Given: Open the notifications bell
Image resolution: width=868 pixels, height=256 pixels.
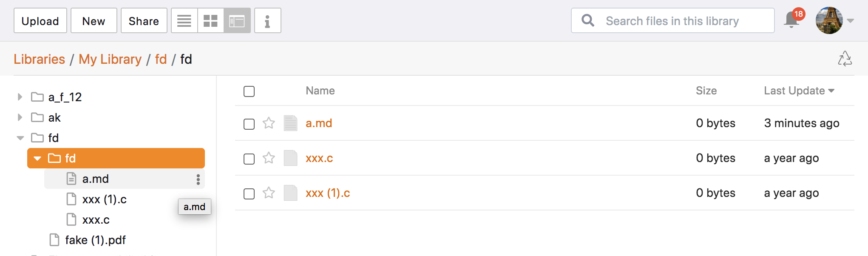Looking at the screenshot, I should (792, 20).
